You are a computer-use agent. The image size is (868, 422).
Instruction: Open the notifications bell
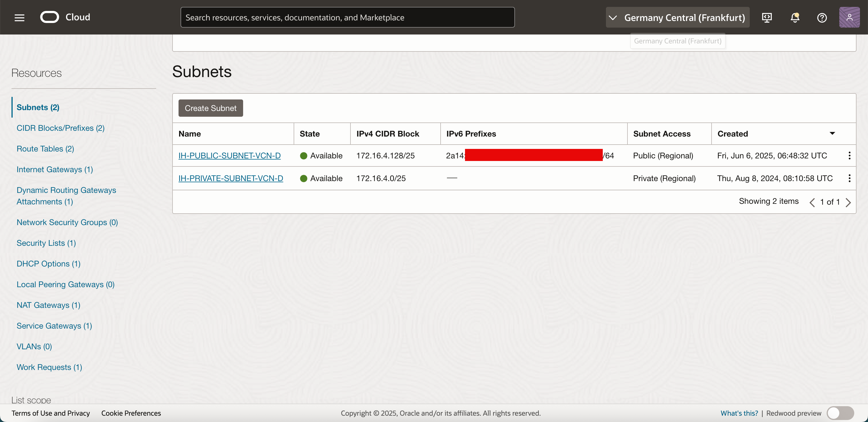coord(795,18)
